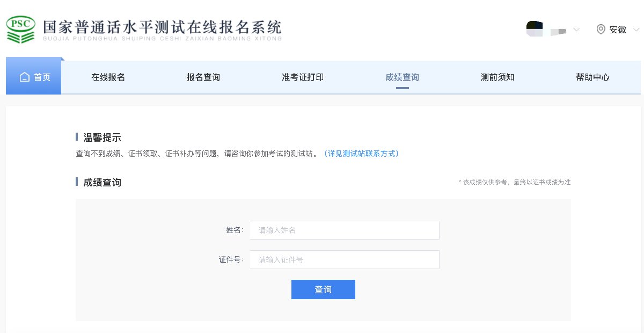The width and height of the screenshot is (644, 333).
Task: Switch to the 成绩查询 tab
Action: (402, 77)
